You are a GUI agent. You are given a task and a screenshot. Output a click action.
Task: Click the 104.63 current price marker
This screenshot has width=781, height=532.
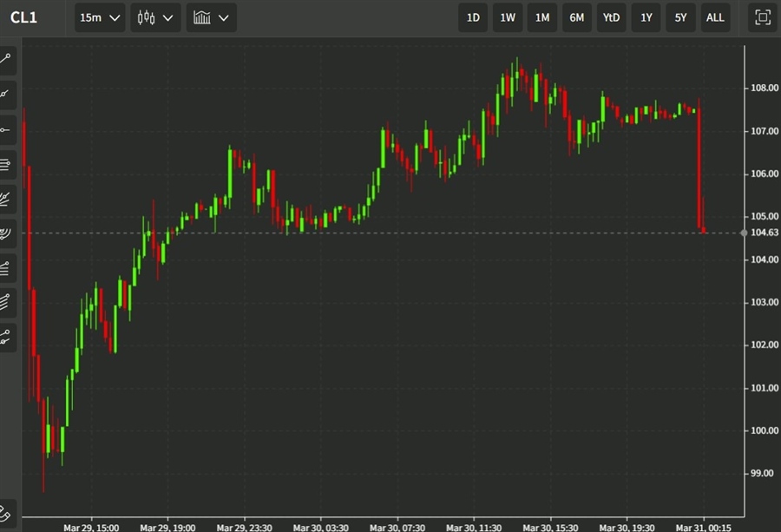764,233
